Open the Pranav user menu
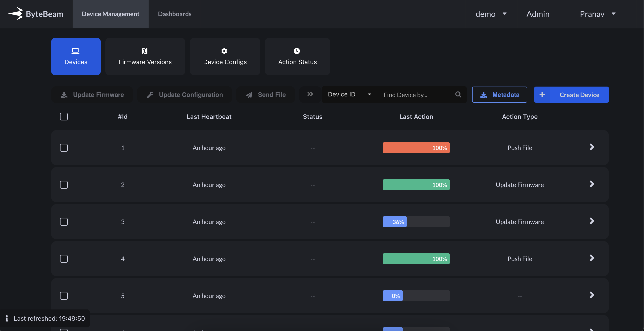Image resolution: width=644 pixels, height=331 pixels. click(597, 14)
